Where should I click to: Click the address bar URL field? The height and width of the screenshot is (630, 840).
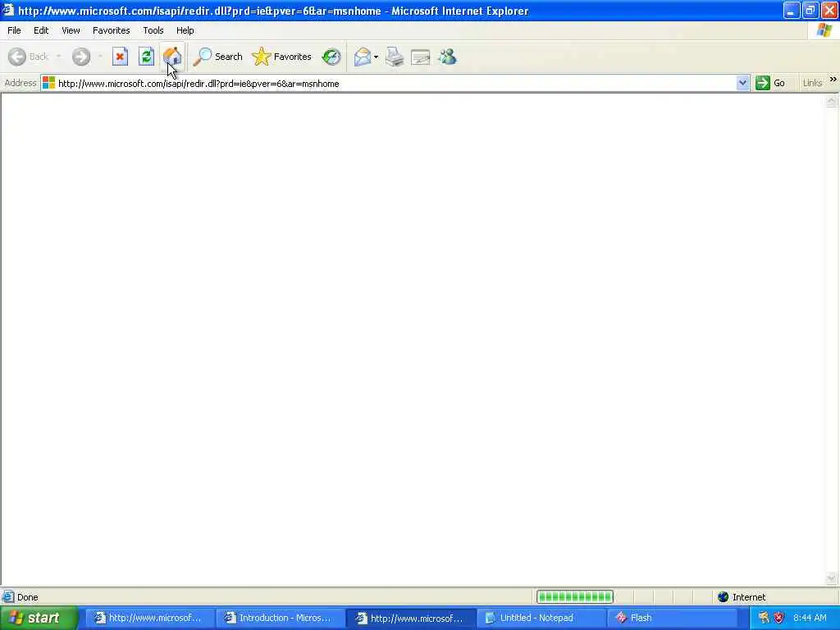(x=395, y=83)
